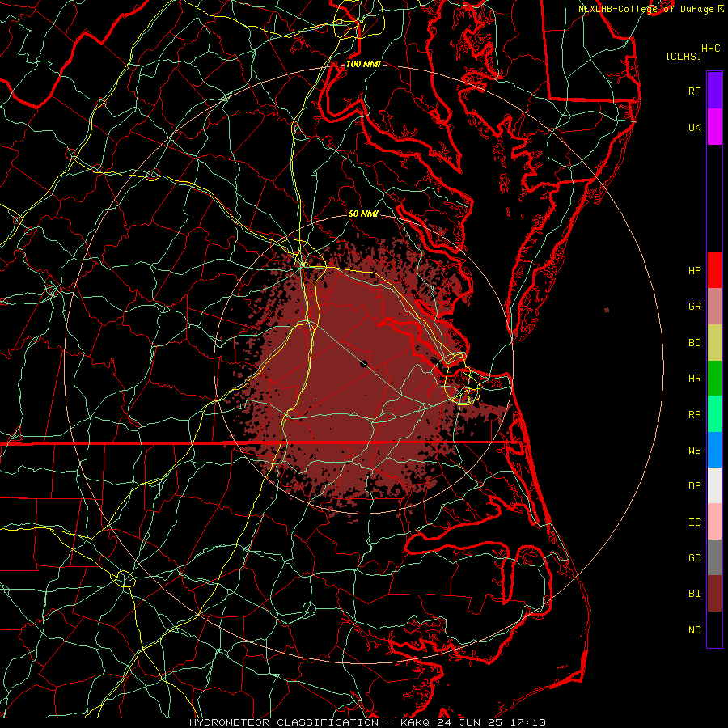Click the black gap inside the biological echo

(363, 363)
